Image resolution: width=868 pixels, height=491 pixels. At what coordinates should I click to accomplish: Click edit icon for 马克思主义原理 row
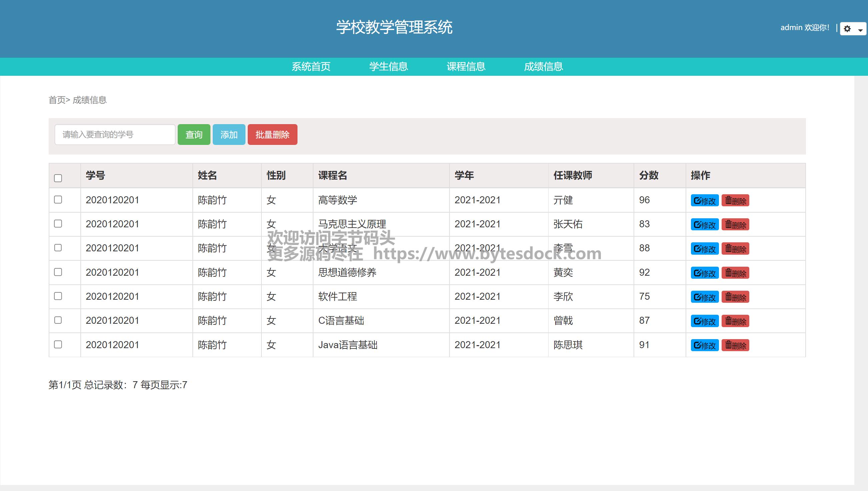pos(697,225)
